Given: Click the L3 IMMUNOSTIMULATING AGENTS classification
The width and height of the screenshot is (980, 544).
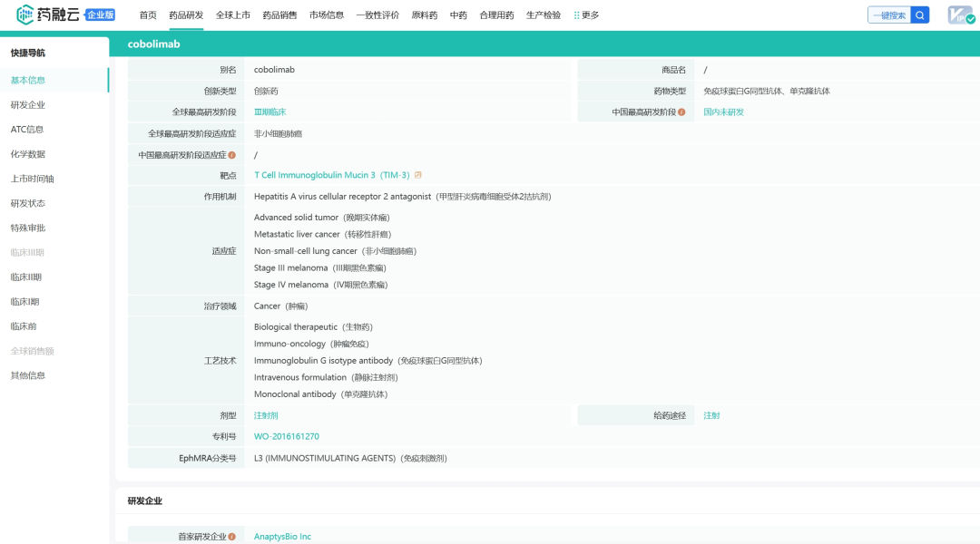Looking at the screenshot, I should pyautogui.click(x=350, y=459).
